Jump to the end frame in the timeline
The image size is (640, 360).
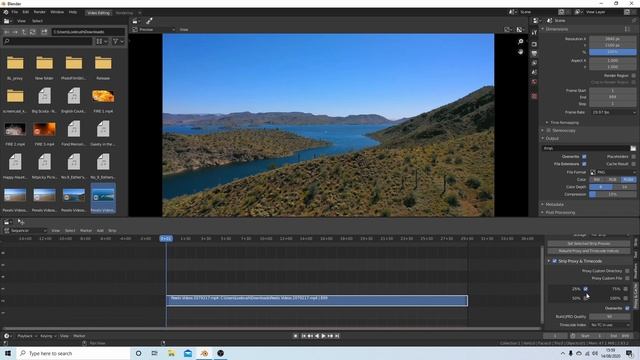337,336
